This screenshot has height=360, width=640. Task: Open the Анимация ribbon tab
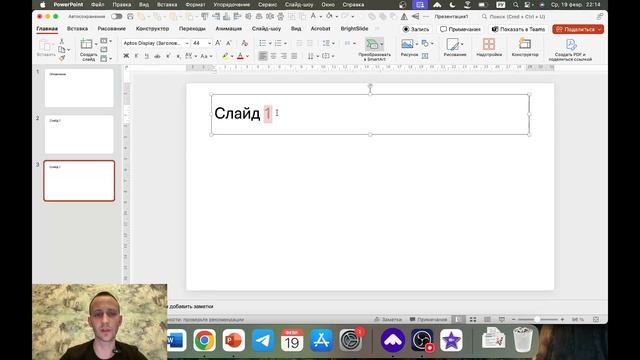pyautogui.click(x=229, y=29)
